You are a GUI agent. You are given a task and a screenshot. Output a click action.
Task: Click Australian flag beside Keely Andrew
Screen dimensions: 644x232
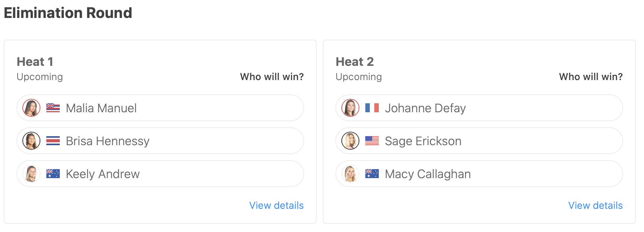pos(53,174)
